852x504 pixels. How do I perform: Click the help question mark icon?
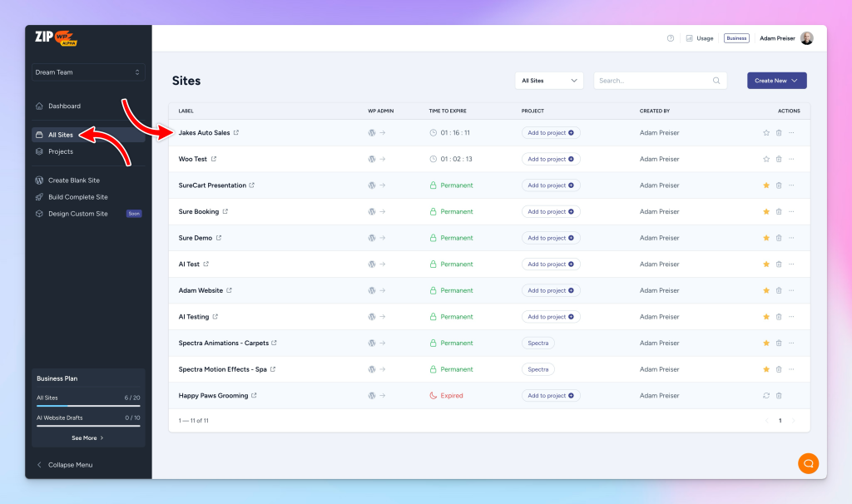click(x=671, y=38)
